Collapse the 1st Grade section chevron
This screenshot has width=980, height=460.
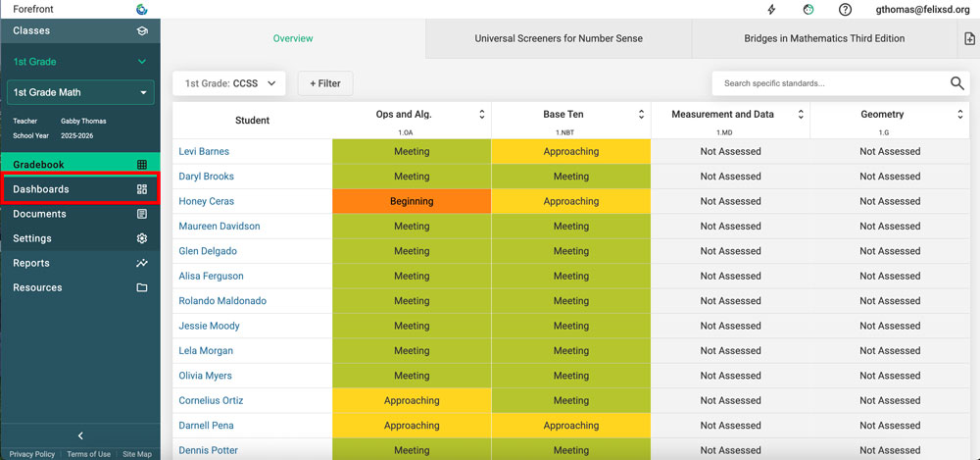pos(142,62)
